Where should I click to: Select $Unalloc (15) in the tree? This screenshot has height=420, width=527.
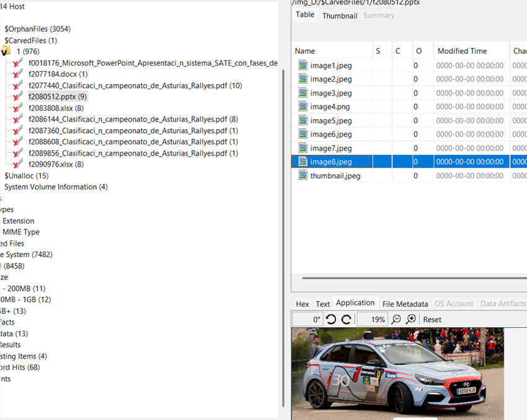pyautogui.click(x=26, y=176)
